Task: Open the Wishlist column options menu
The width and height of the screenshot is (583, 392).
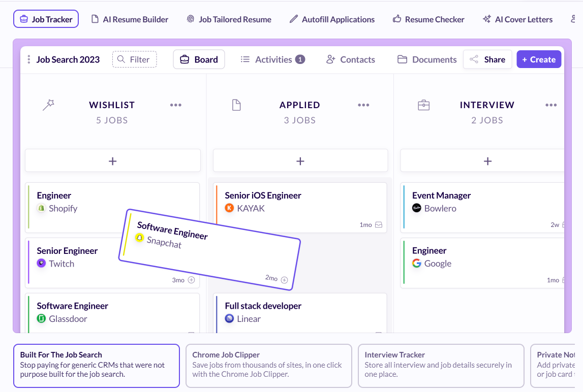Action: [x=176, y=105]
